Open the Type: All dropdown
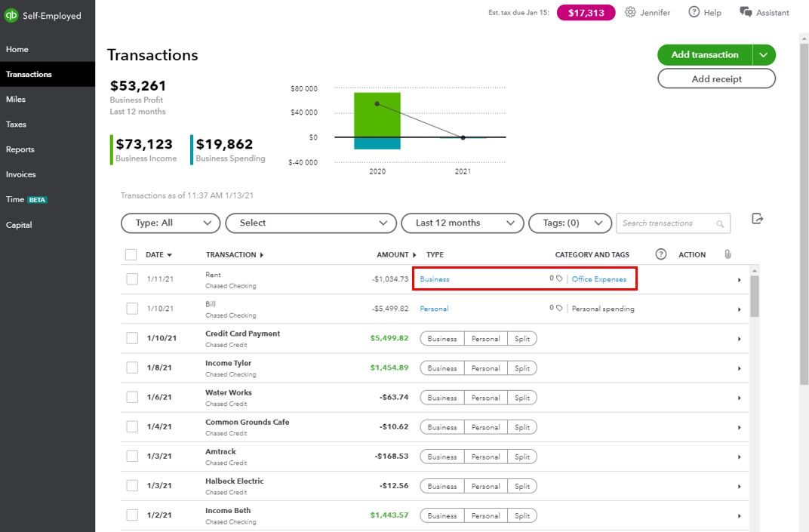The image size is (809, 532). pyautogui.click(x=171, y=223)
